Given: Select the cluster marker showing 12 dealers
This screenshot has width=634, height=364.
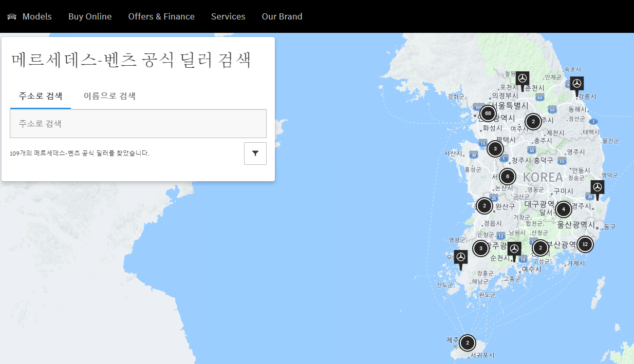Looking at the screenshot, I should coord(585,244).
